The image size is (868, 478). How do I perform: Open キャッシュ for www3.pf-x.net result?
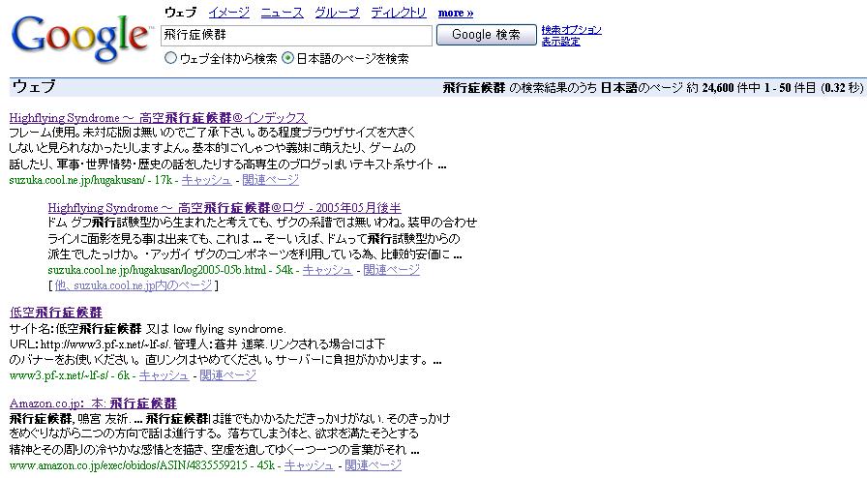164,375
